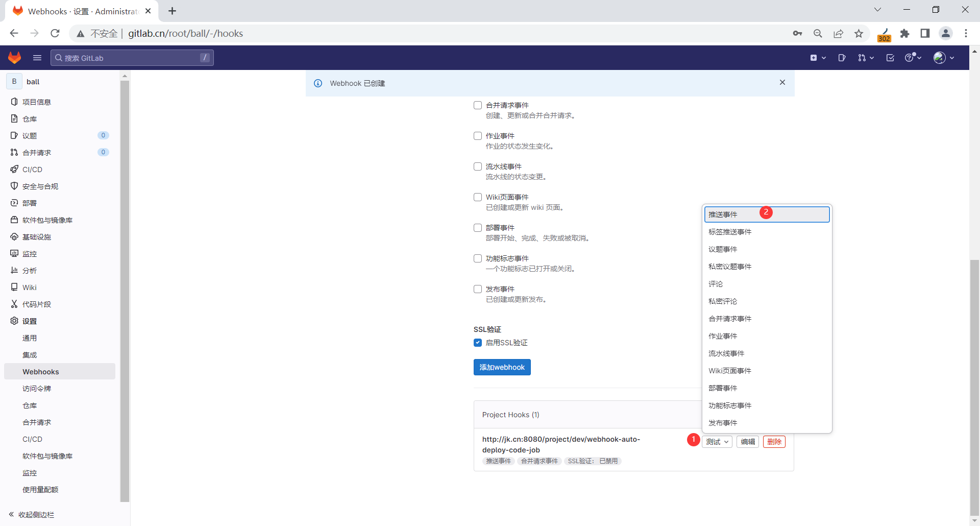Viewport: 980px width, 526px height.
Task: Select 推送事件 in the test menu
Action: (767, 214)
